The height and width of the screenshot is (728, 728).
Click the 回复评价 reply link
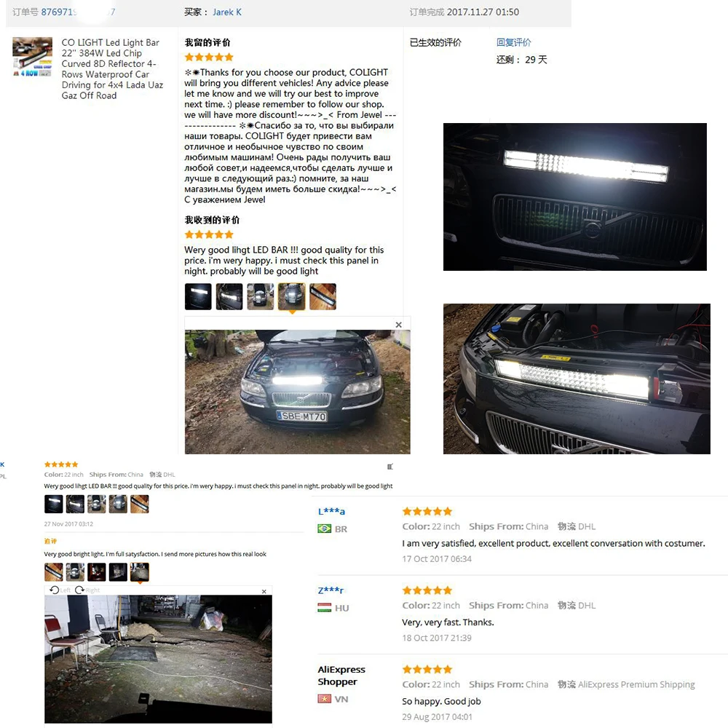point(513,42)
